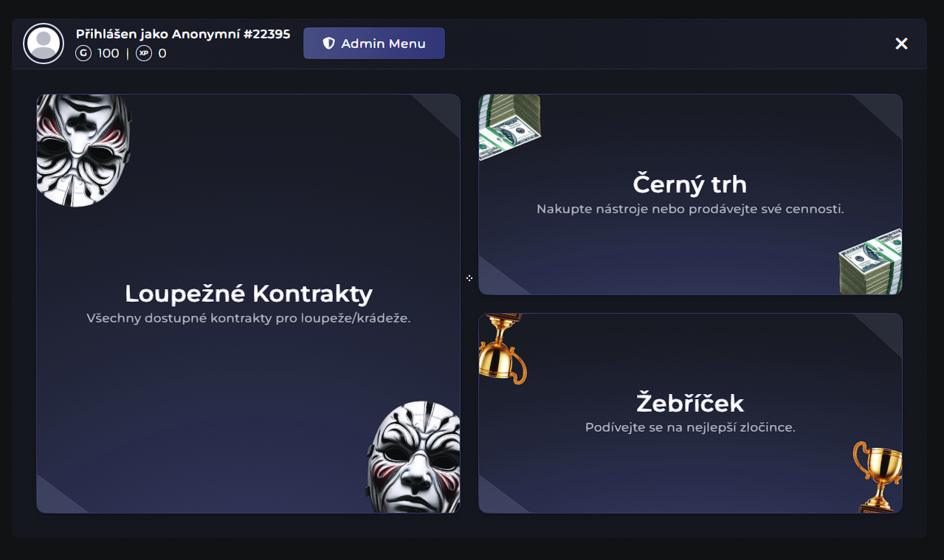Click the XP badge icon
Image resolution: width=944 pixels, height=560 pixels.
pos(144,53)
